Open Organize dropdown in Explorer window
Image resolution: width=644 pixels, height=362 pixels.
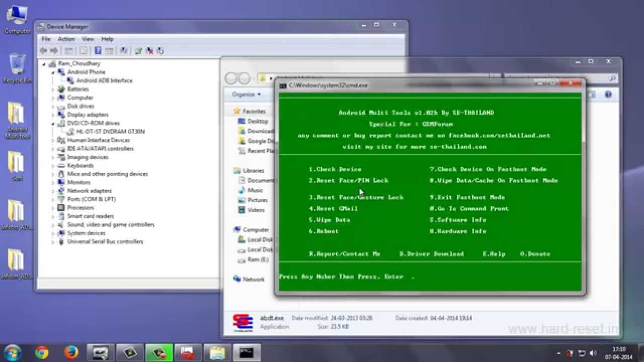tap(246, 94)
